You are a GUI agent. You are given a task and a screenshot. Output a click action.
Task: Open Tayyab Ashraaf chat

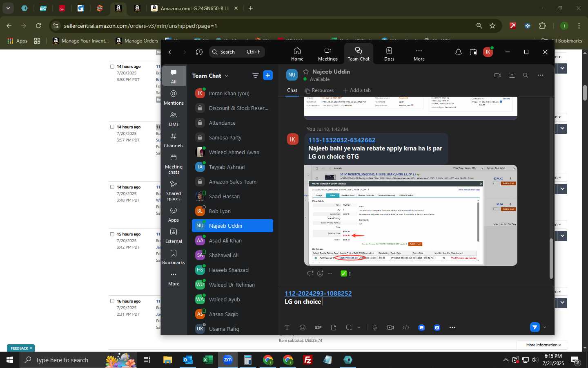point(232,167)
